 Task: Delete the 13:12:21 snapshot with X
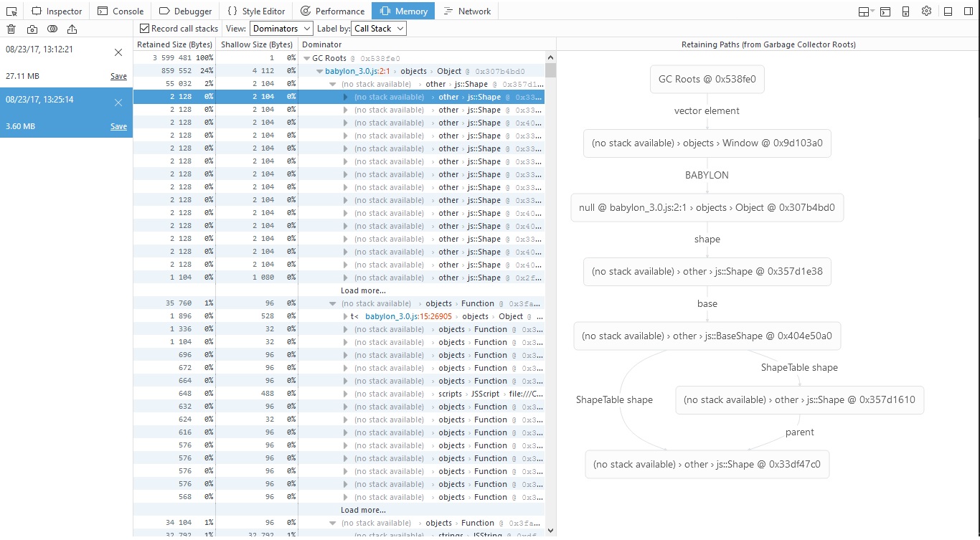pyautogui.click(x=118, y=52)
